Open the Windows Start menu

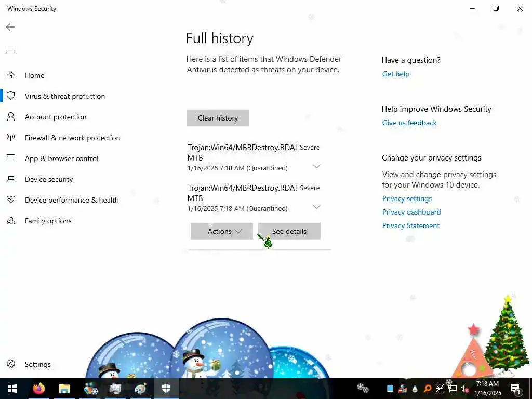(x=12, y=389)
